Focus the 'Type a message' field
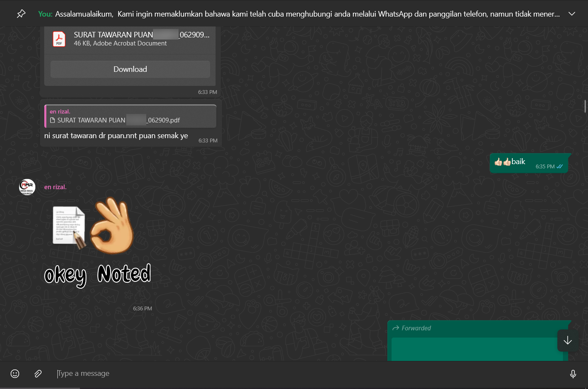 tap(298, 374)
